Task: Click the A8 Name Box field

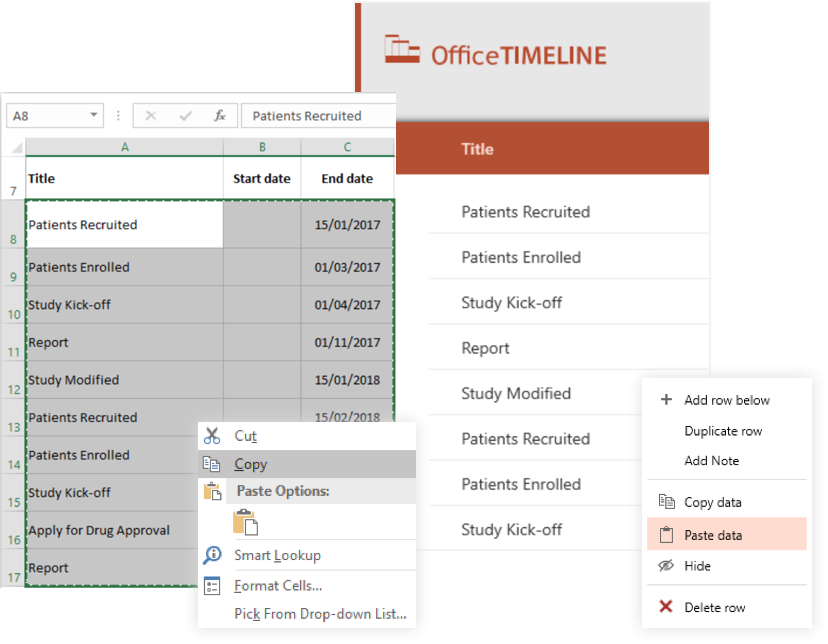Action: tap(54, 116)
